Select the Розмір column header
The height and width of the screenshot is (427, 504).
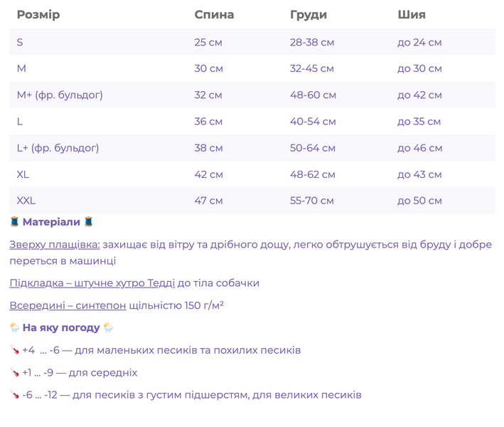(38, 15)
